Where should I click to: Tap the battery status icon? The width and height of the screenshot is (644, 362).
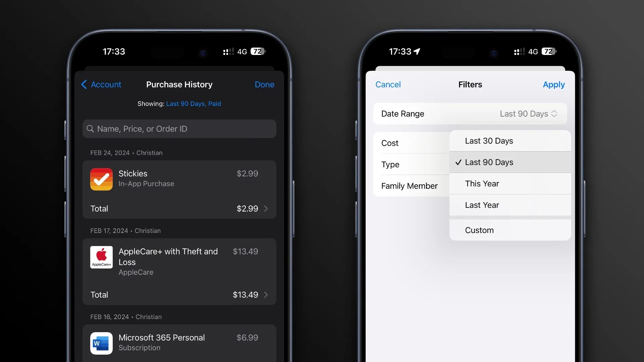click(x=258, y=52)
